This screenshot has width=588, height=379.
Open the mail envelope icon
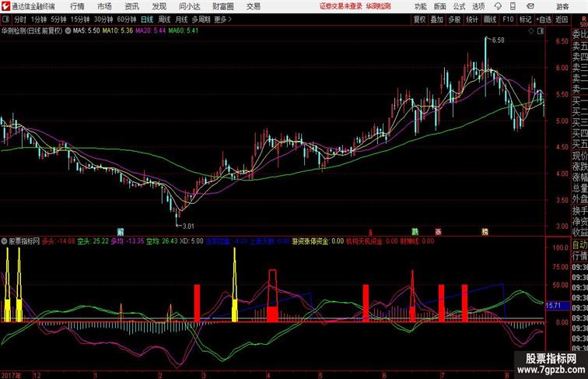[530, 6]
